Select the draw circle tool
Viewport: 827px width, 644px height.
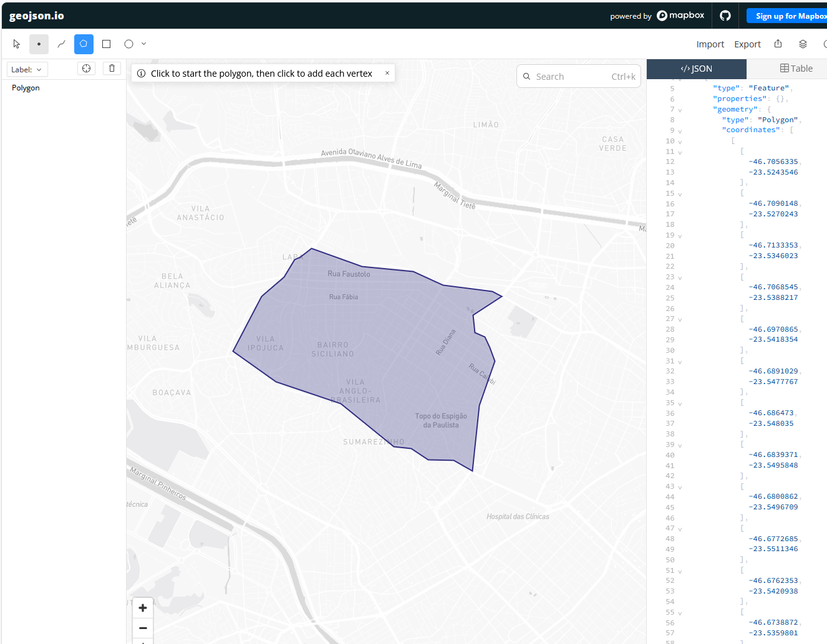128,44
